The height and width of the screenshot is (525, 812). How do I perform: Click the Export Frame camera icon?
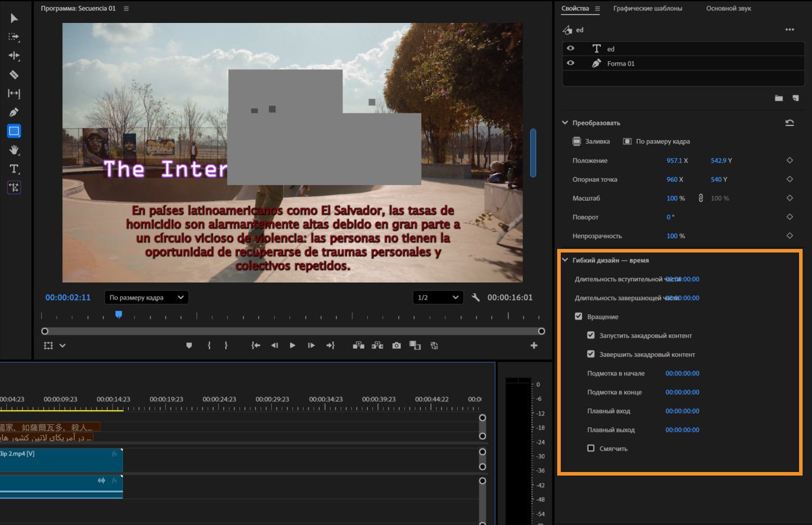[397, 345]
